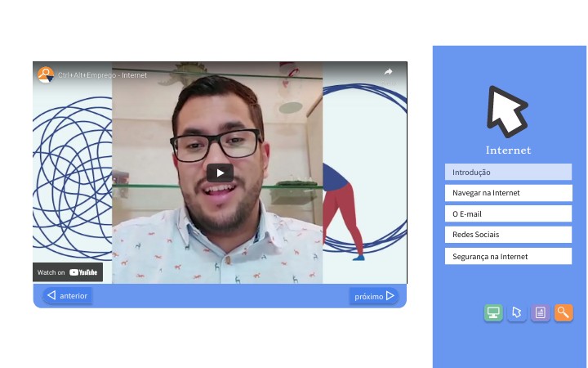This screenshot has height=368, width=588.
Task: Click the large cursor logo above Internet
Action: point(507,110)
